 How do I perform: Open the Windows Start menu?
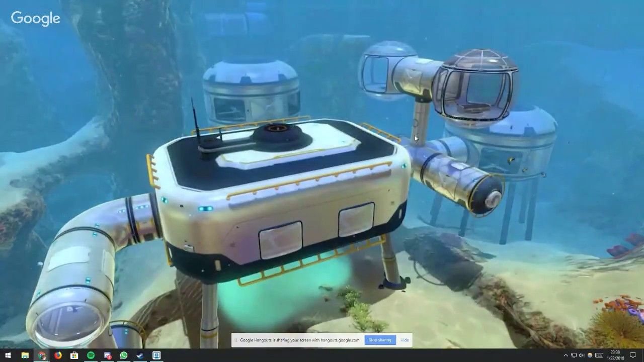click(8, 355)
